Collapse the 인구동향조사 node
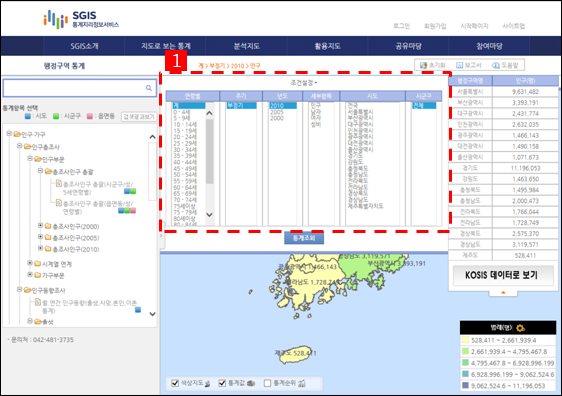This screenshot has height=396, width=562. click(x=20, y=289)
